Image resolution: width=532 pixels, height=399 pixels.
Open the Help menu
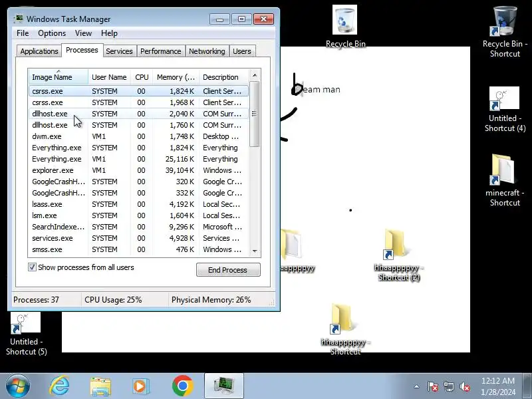(109, 33)
